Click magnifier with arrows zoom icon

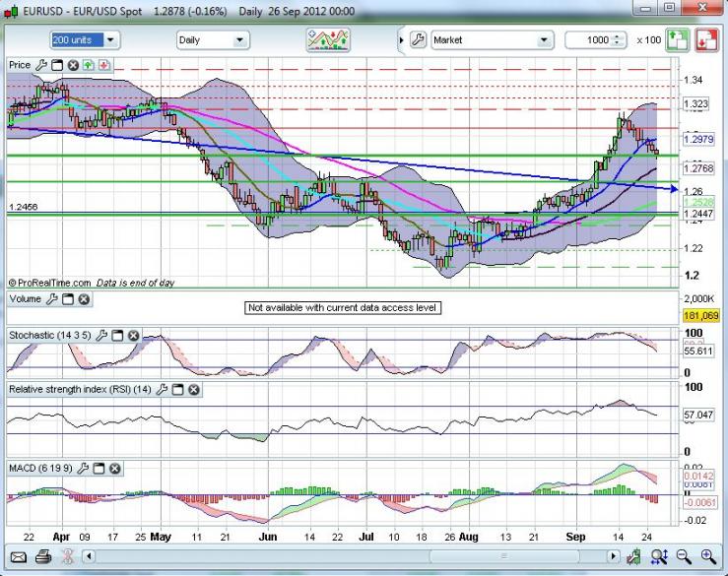coord(659,556)
